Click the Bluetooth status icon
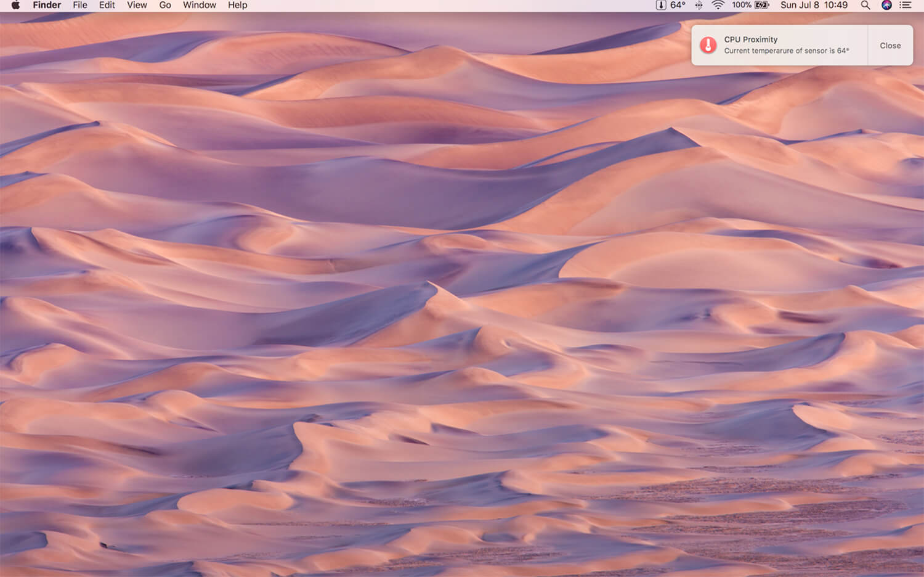924x577 pixels. click(x=699, y=5)
